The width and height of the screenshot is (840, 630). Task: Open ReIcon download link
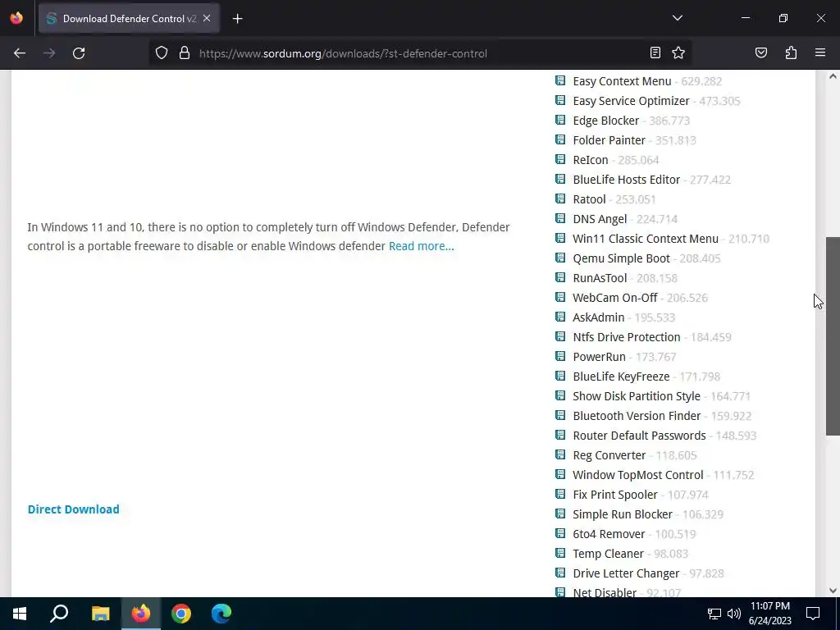(x=591, y=160)
